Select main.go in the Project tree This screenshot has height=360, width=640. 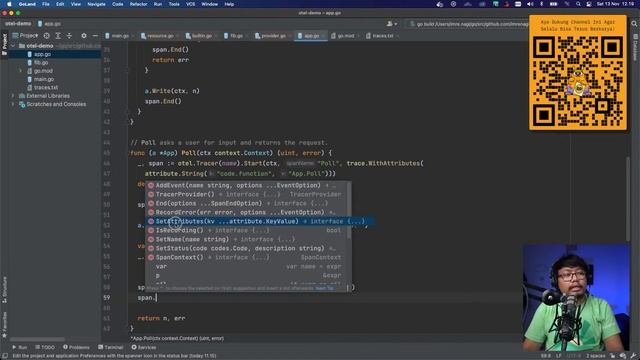[43, 79]
